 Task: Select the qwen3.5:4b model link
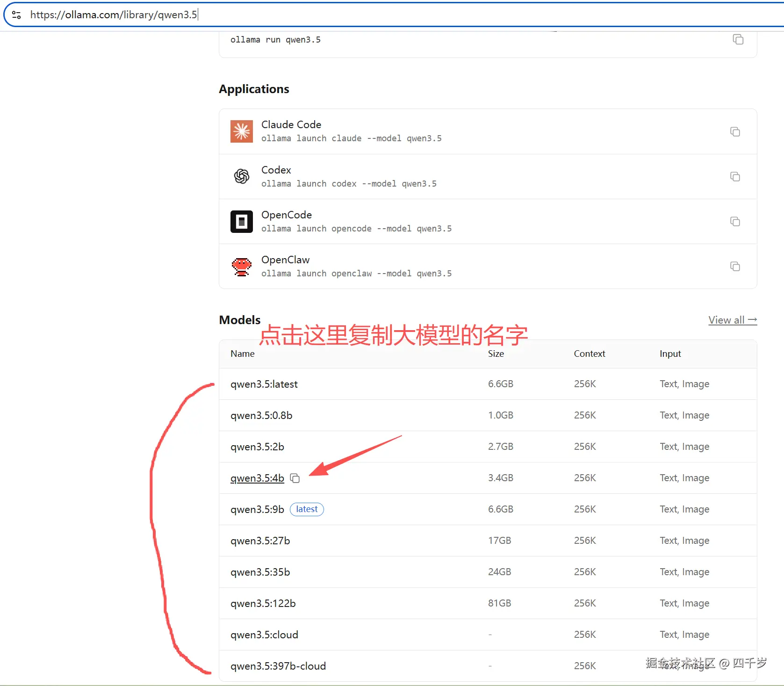click(257, 478)
